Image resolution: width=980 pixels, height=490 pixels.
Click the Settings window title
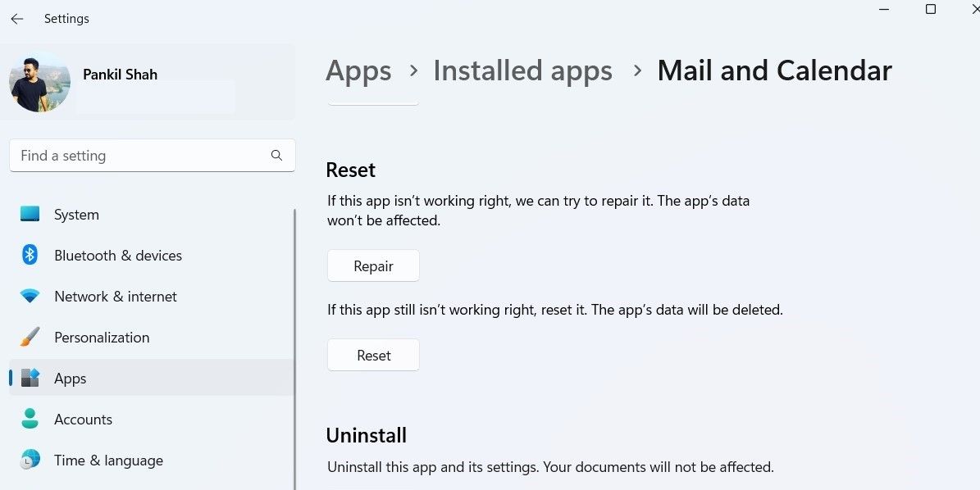[66, 19]
